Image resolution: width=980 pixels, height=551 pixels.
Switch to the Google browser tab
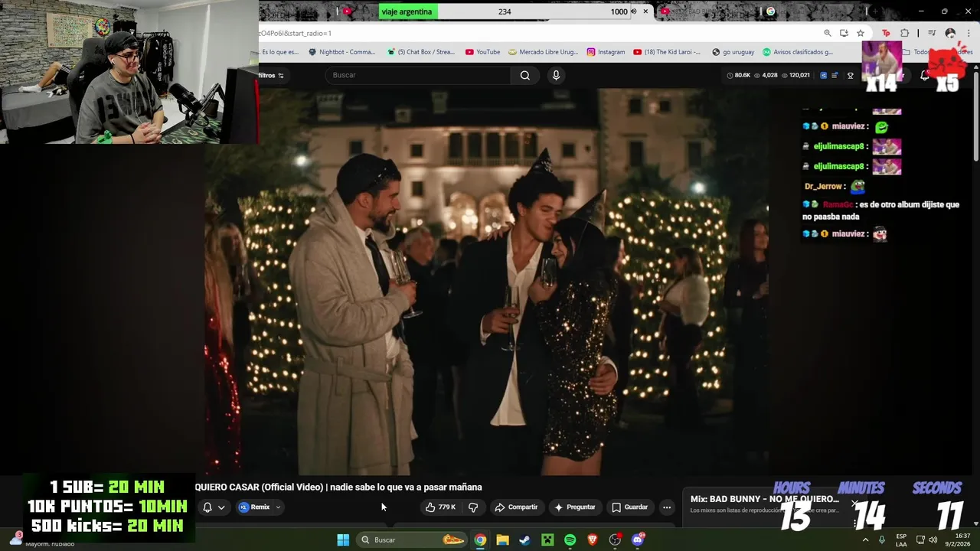(815, 11)
